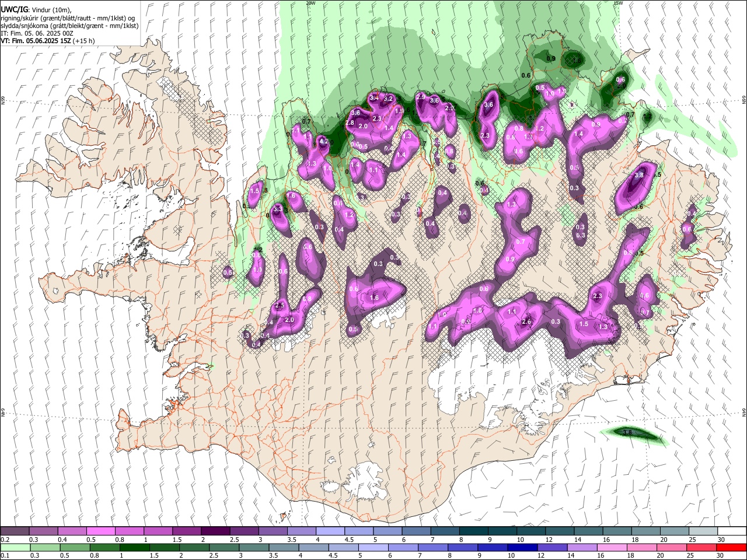This screenshot has width=747, height=560.
Task: Select the darkest green 1–1.5 swatch, lower scale
Action: (135, 547)
